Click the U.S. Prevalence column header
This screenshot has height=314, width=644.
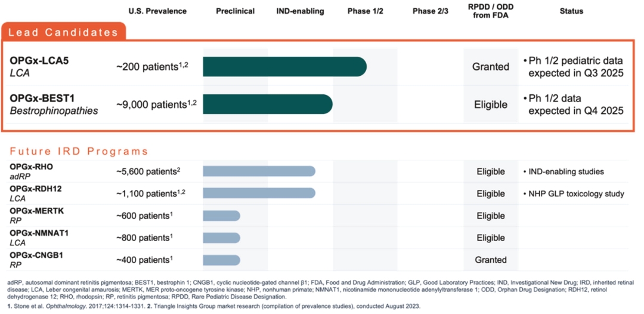click(157, 11)
